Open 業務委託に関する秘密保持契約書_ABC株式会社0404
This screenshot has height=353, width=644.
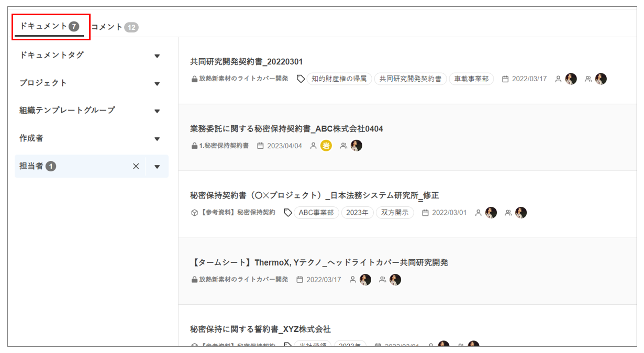click(286, 129)
